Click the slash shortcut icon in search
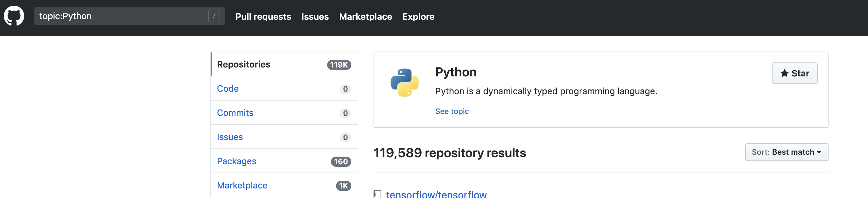The height and width of the screenshot is (198, 868). 214,16
